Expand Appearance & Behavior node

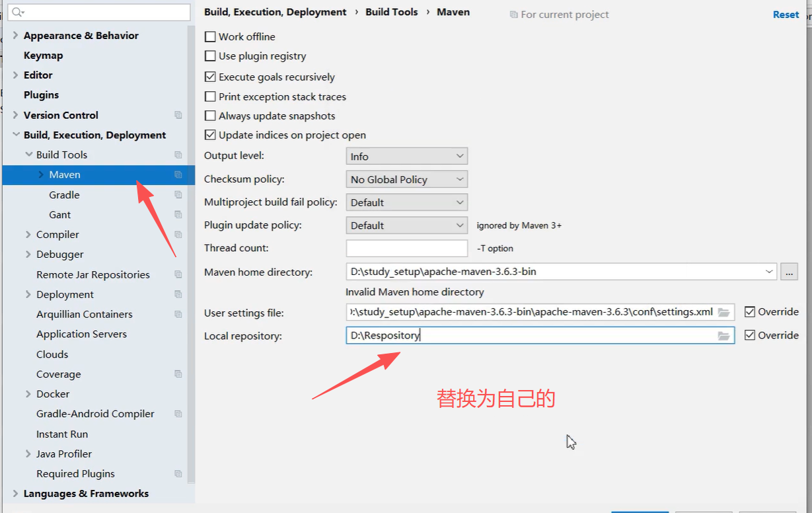pyautogui.click(x=16, y=36)
